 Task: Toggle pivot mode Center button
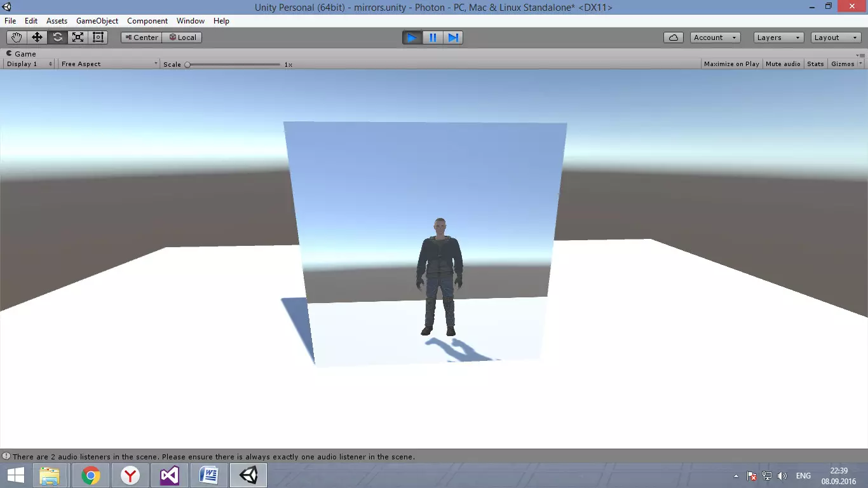coord(141,37)
